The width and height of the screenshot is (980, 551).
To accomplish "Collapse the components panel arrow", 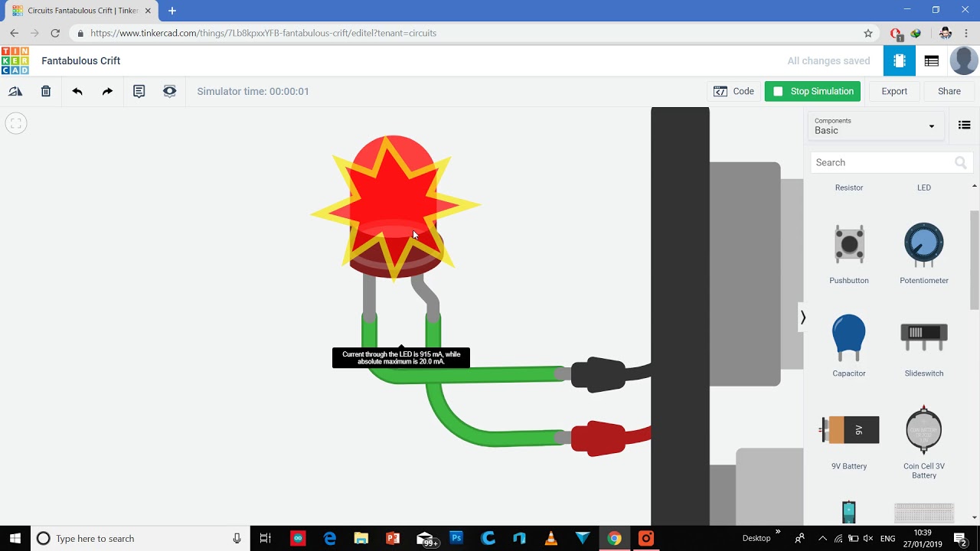I will pos(802,317).
